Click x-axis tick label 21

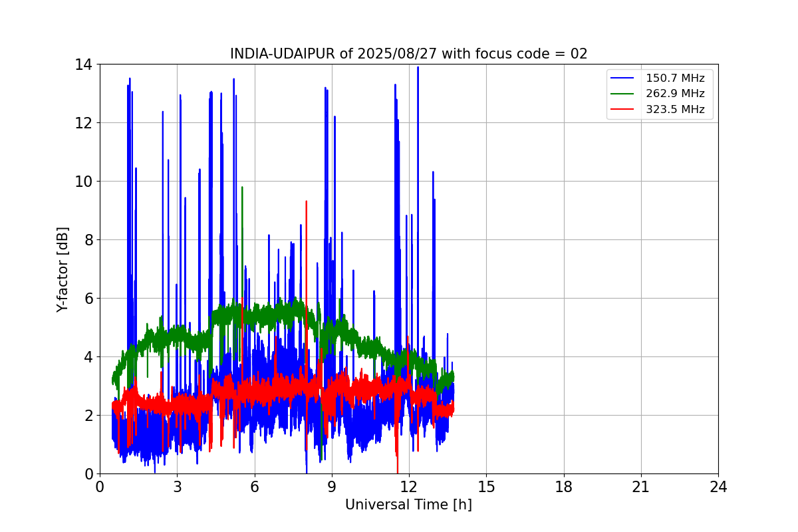pyautogui.click(x=641, y=487)
